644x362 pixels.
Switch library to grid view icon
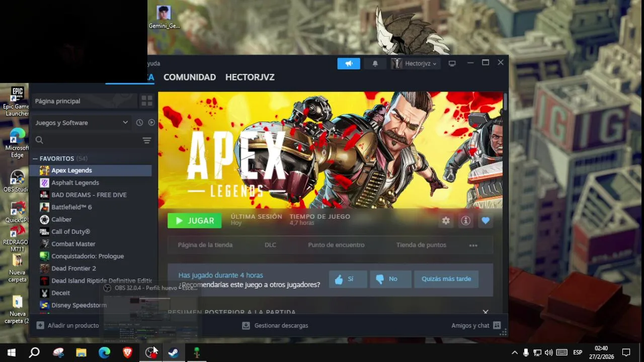[x=146, y=101]
